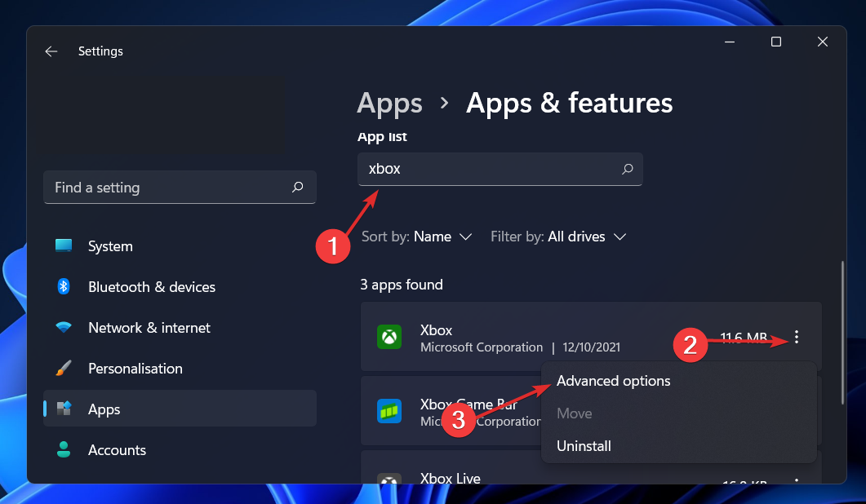Click Microsoft Corporation publisher under Xbox
Viewport: 866px width, 504px height.
pyautogui.click(x=482, y=347)
